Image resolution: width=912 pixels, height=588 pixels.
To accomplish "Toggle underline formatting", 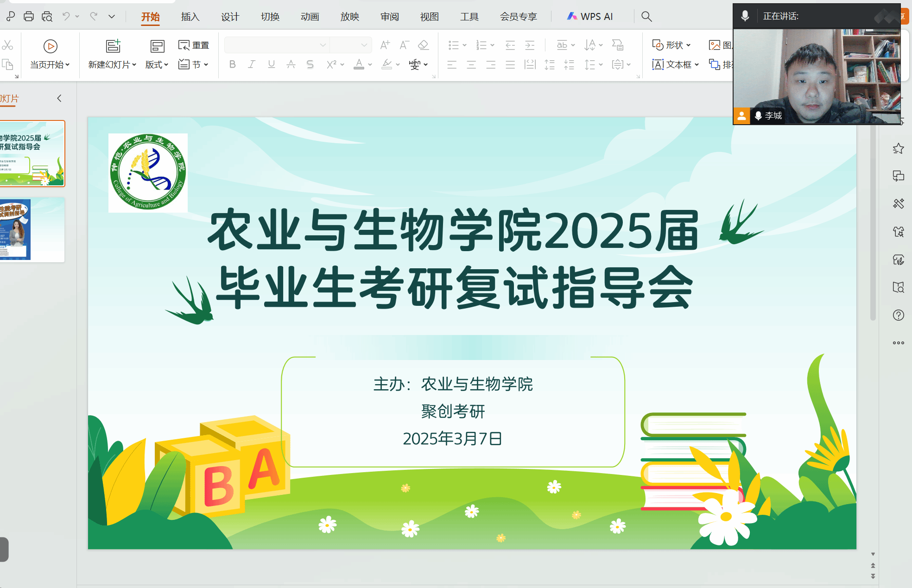I will point(272,64).
